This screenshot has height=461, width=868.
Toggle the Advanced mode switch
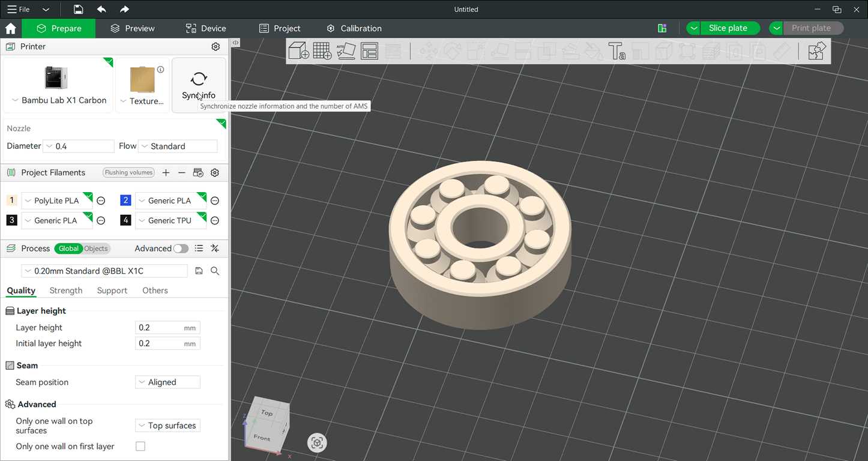[181, 249]
